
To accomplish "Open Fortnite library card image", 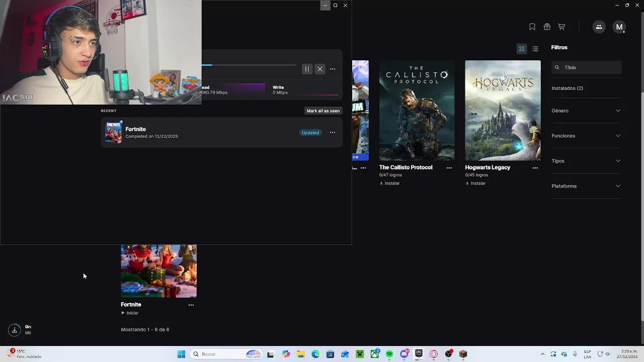I will click(x=158, y=271).
